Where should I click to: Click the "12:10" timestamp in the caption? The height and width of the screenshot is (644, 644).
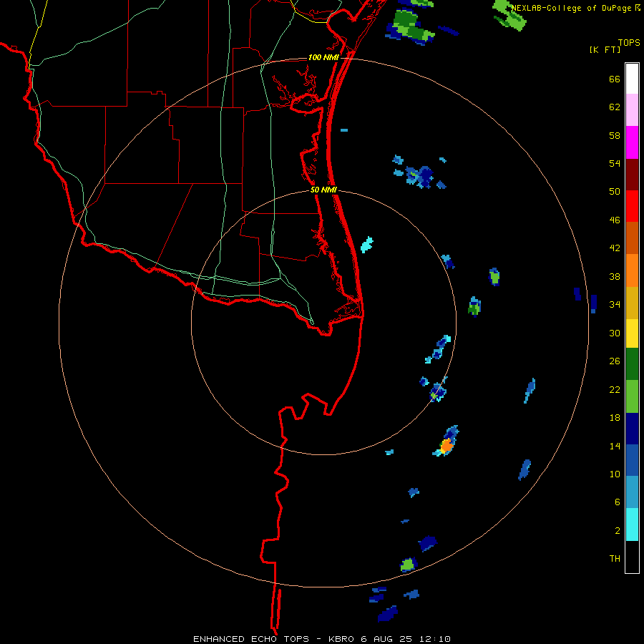click(435, 639)
